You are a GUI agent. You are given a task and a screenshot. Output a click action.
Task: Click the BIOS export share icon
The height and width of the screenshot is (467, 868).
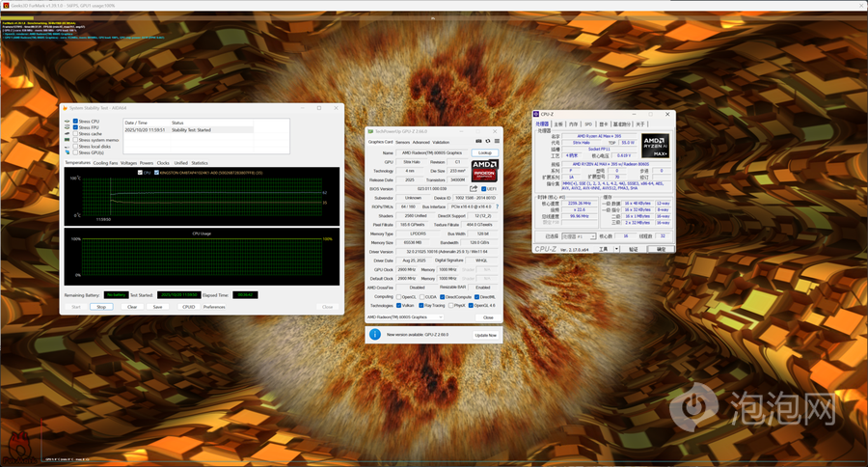(473, 189)
